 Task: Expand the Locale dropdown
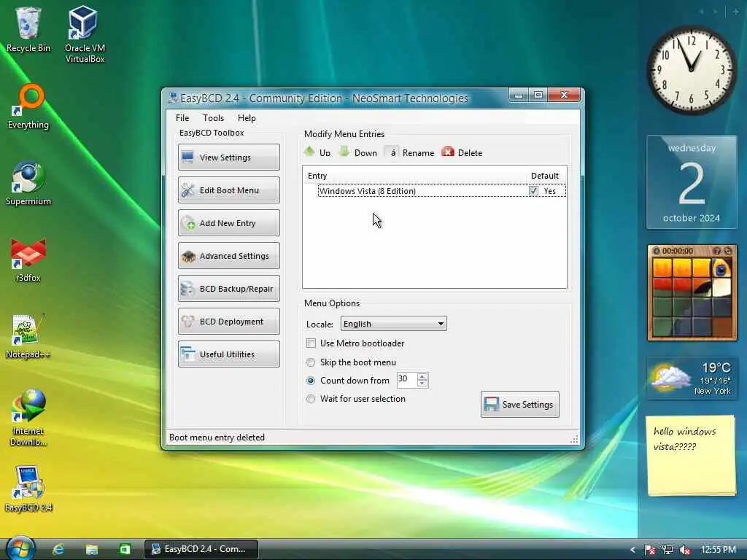pyautogui.click(x=393, y=324)
